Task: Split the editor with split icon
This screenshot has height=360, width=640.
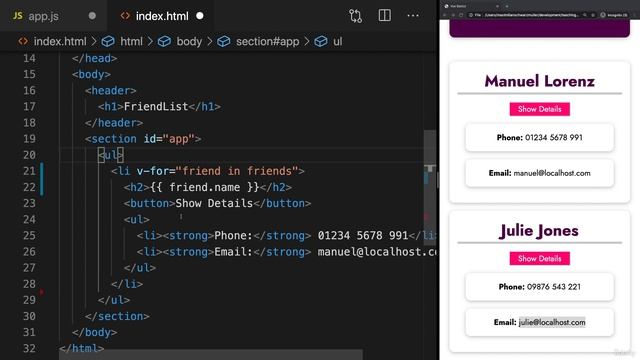Action: click(x=384, y=16)
